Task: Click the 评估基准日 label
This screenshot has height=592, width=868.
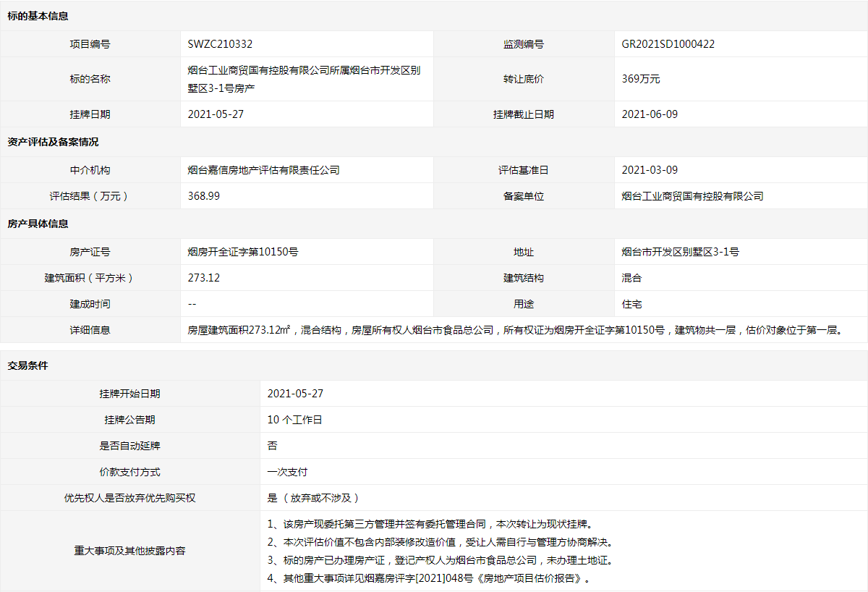Action: tap(524, 170)
